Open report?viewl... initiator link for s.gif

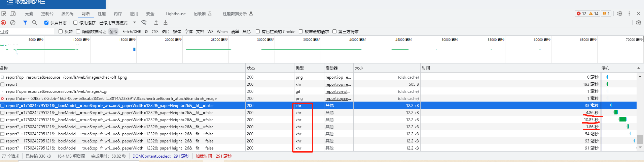point(338,91)
